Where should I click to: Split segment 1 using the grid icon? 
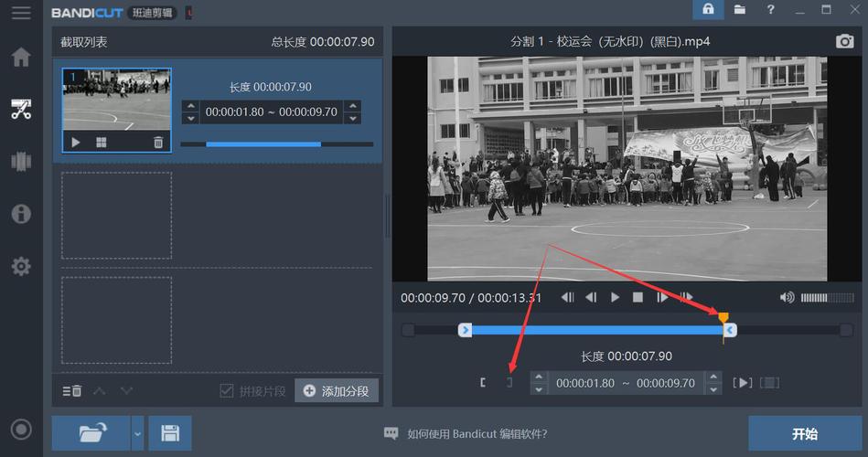click(102, 143)
